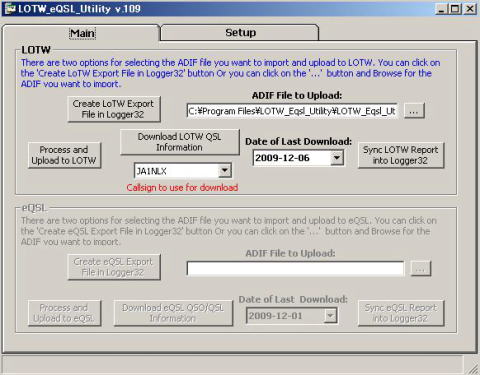Click Create LoTW Export File in Logger32

click(114, 109)
